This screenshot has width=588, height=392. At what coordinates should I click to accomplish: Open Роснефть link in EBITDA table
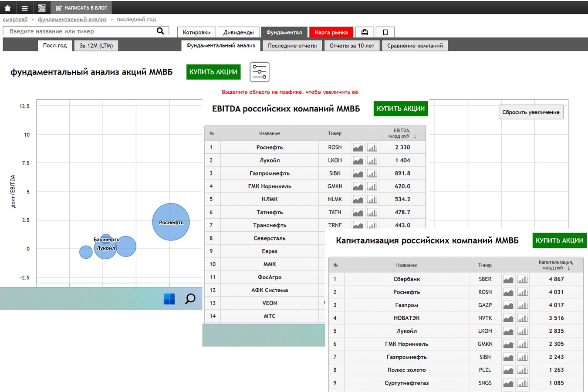pos(270,147)
